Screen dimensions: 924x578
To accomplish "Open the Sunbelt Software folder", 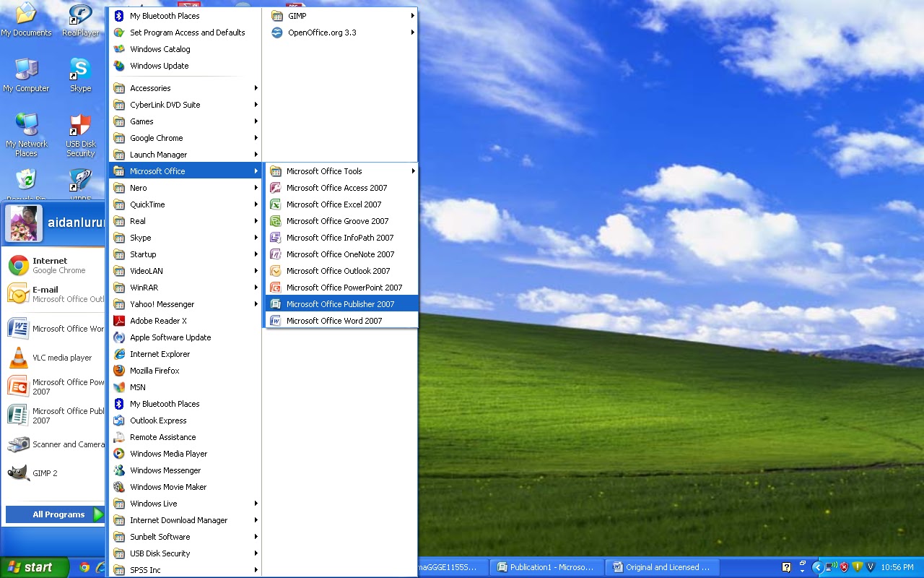I will pos(185,537).
